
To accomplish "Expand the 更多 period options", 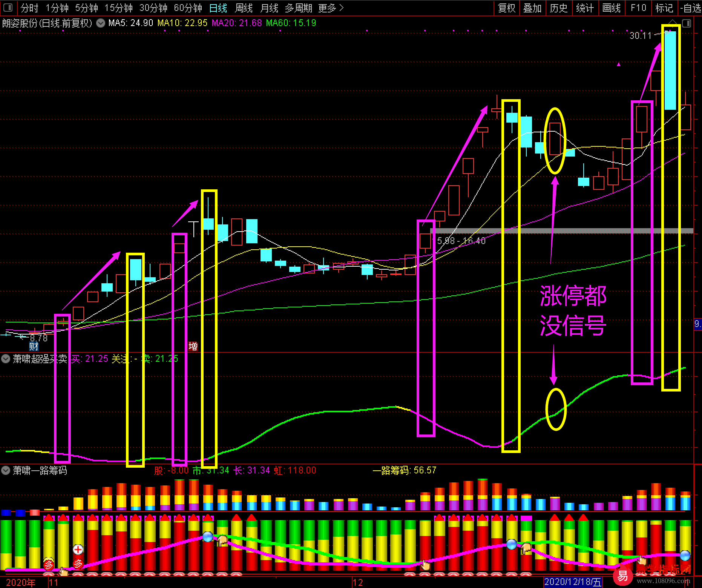I will tap(331, 8).
